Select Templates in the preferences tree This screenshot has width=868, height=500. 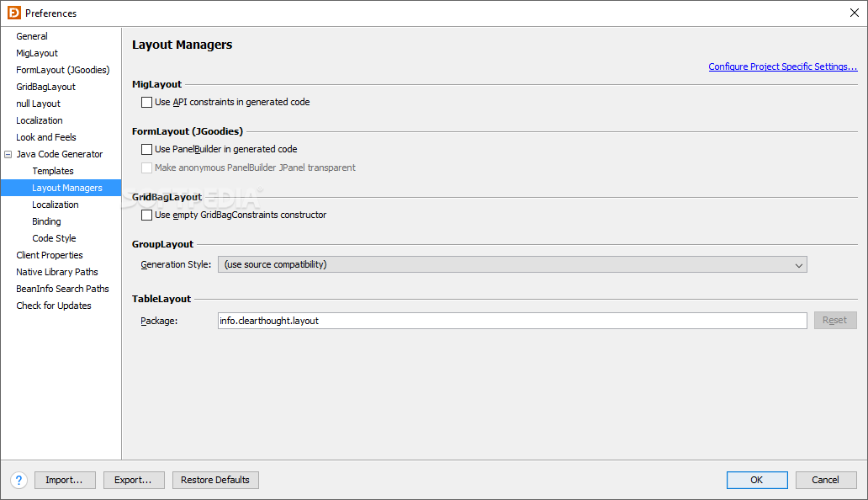click(x=53, y=171)
